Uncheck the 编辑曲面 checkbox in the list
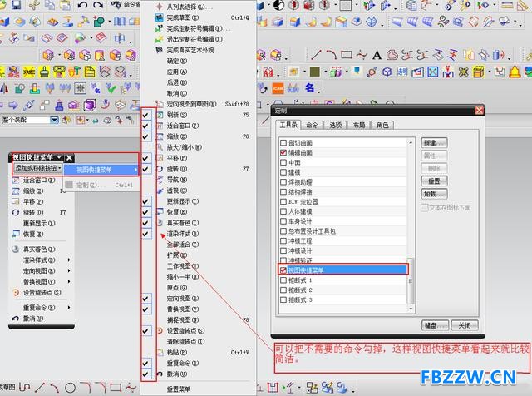This screenshot has width=532, height=396. coord(283,152)
